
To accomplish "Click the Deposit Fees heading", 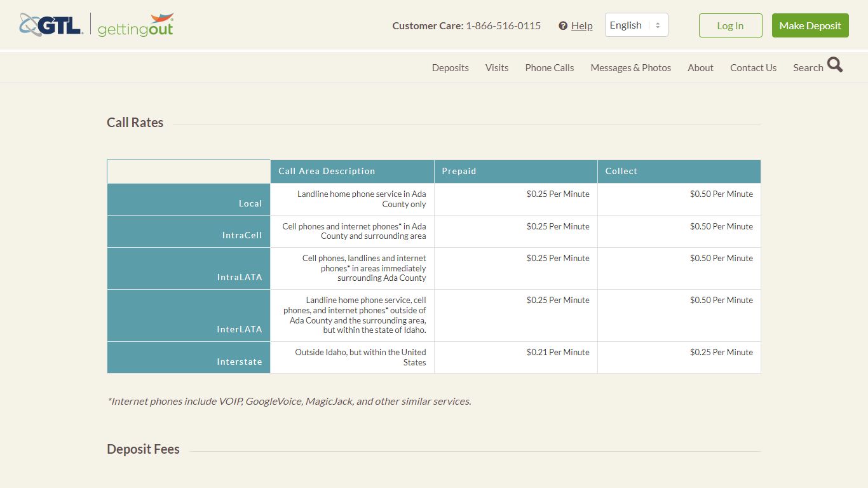I will point(143,449).
